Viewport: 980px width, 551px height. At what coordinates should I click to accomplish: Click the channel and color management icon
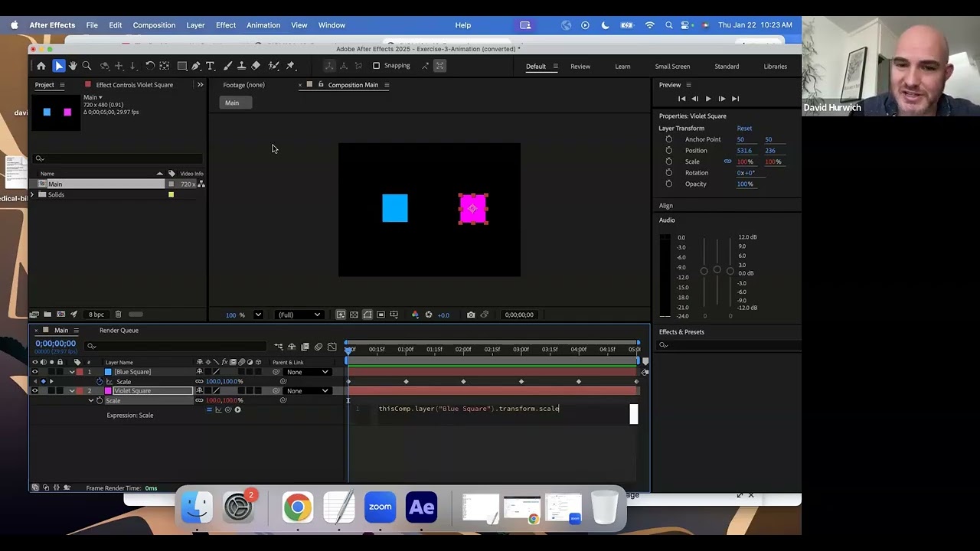415,315
